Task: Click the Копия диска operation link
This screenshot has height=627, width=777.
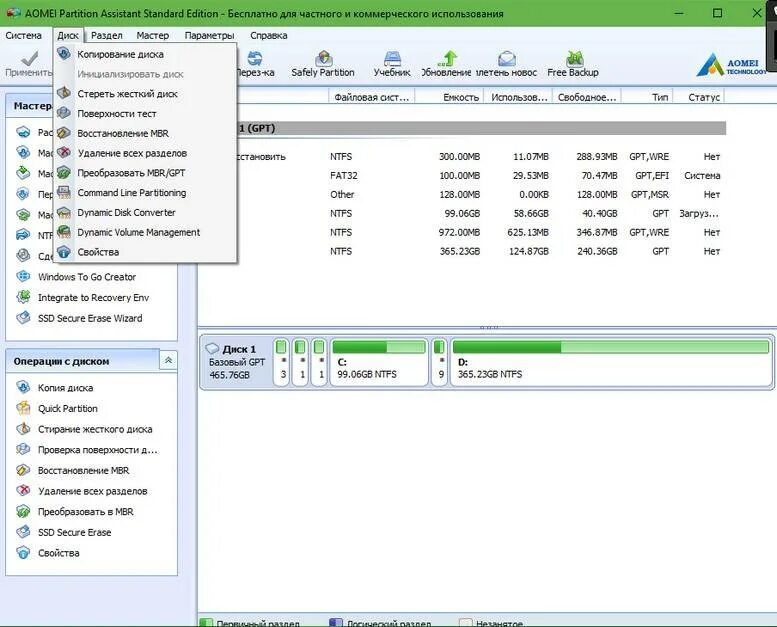Action: click(65, 388)
